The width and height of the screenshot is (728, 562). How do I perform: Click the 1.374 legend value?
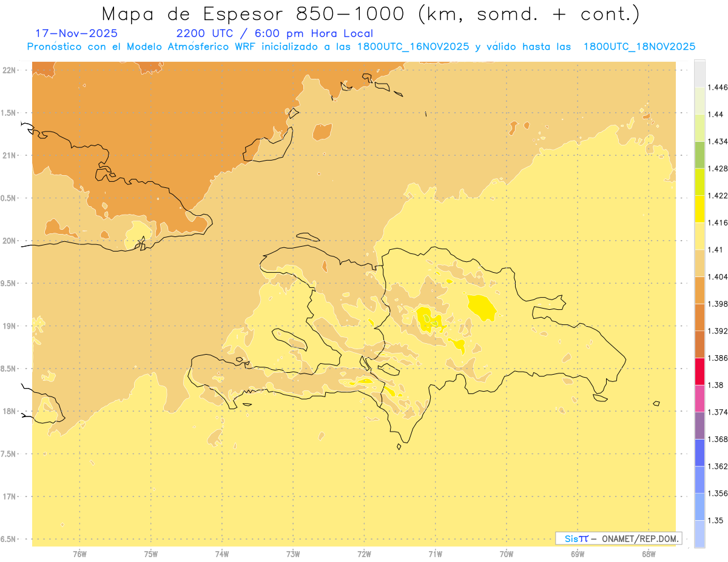click(717, 412)
